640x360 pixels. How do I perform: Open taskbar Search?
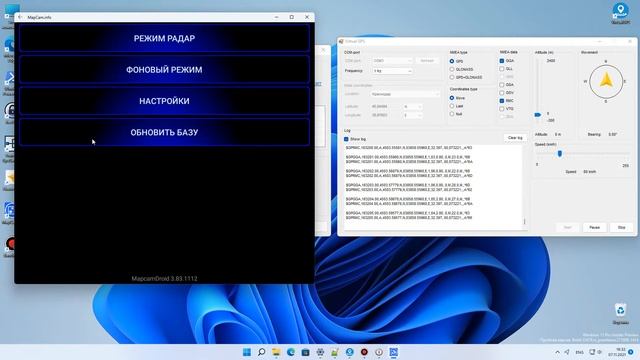tap(261, 352)
